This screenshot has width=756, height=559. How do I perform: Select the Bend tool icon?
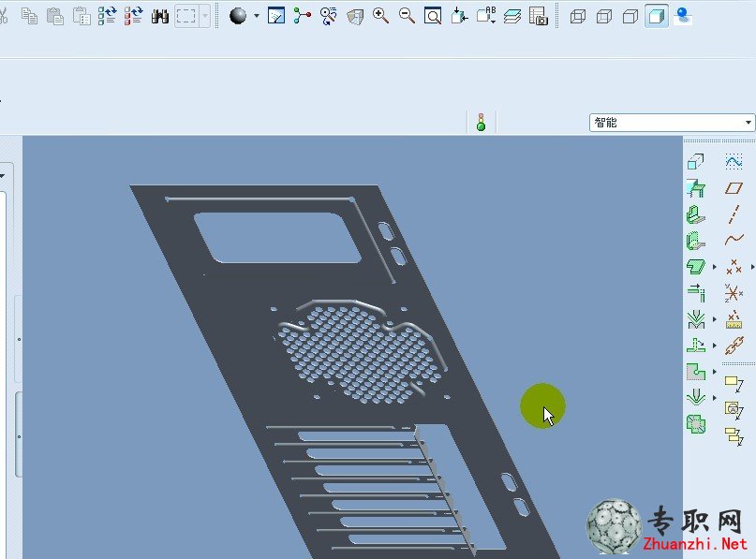point(696,319)
